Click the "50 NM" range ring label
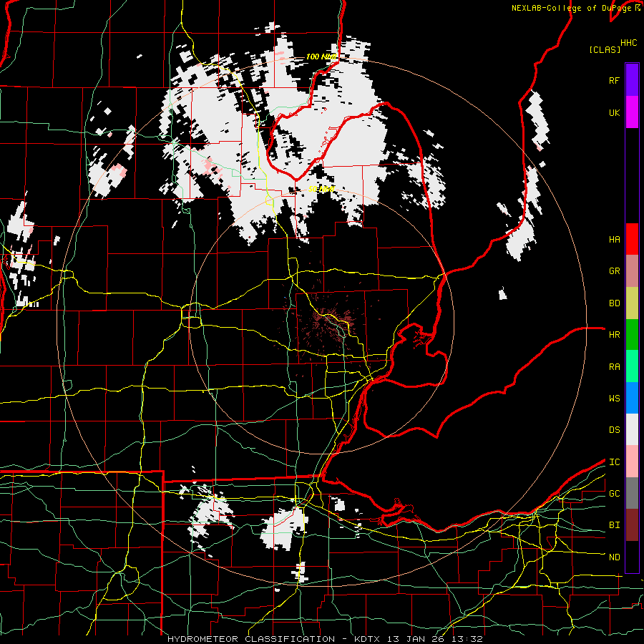The width and height of the screenshot is (644, 644). click(321, 190)
